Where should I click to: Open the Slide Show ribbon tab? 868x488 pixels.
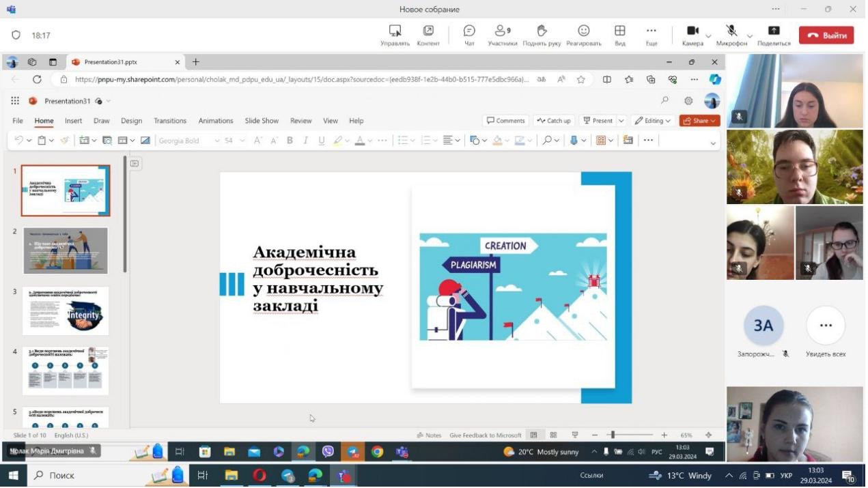263,121
